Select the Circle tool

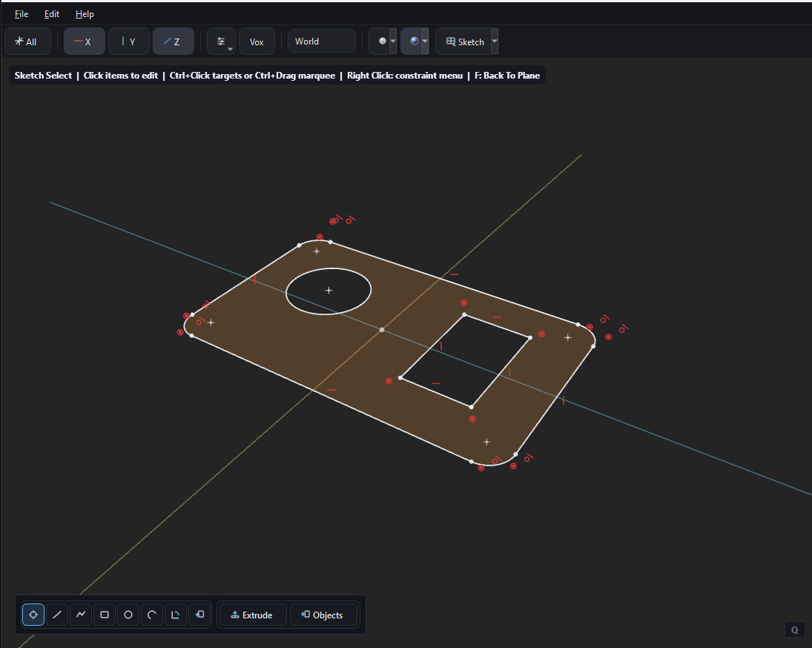(x=128, y=615)
